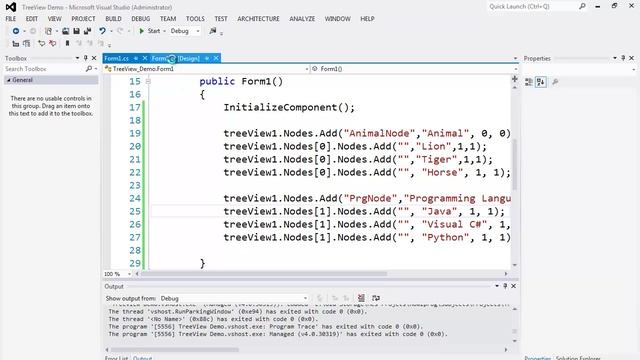Click the code editor horizontal scrollbar thumb
Screen dimensions: 640x360
pos(264,274)
